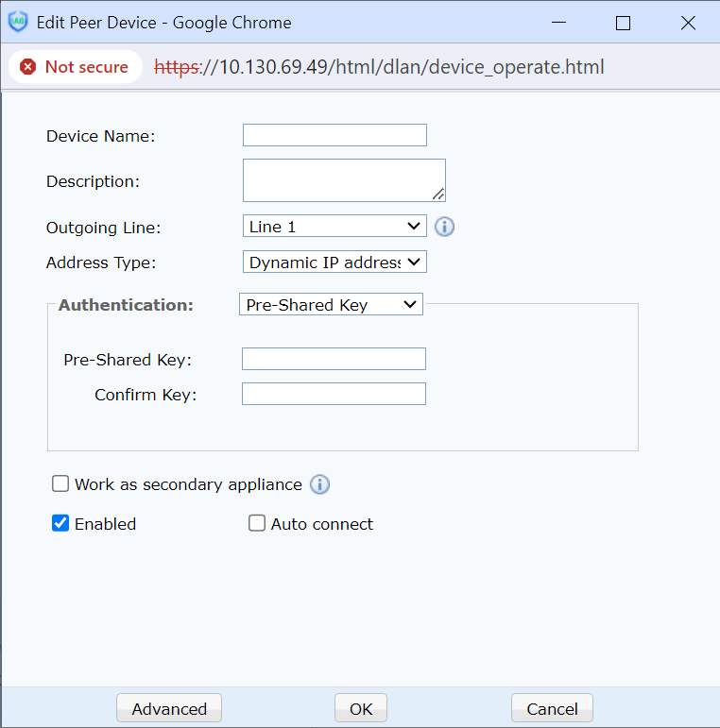Screen dimensions: 720x728
Task: Tick the Auto connect checkbox
Action: [x=257, y=524]
